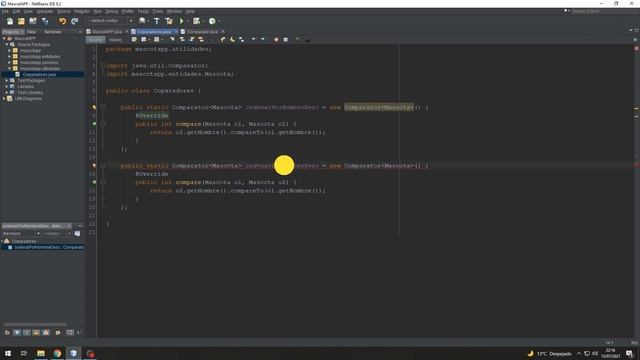640x360 pixels.
Task: Toggle Show Non-Public Members in Navigator
Action: [36, 333]
